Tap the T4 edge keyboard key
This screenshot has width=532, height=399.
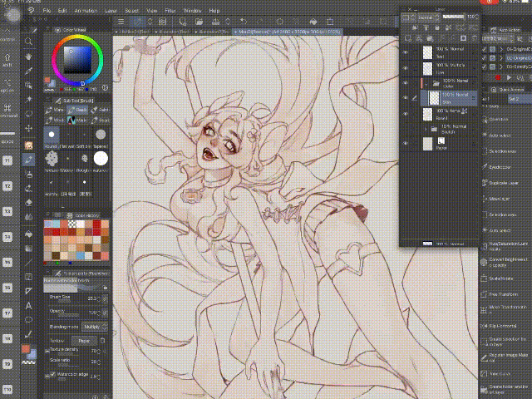pos(7,237)
